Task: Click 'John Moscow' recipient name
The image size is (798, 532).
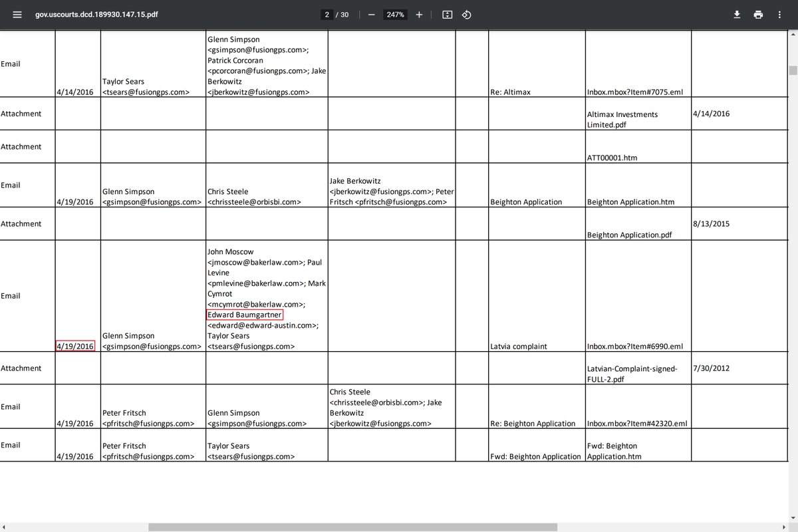Action: pos(230,252)
